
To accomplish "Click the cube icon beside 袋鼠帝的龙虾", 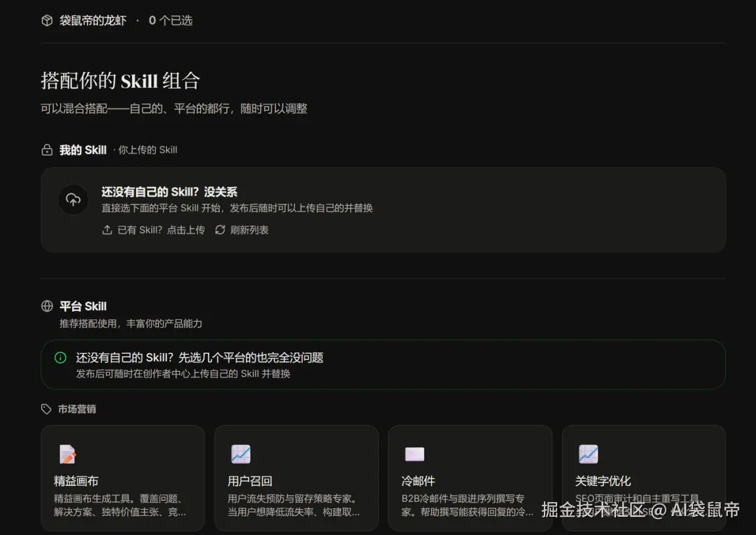I will (47, 20).
